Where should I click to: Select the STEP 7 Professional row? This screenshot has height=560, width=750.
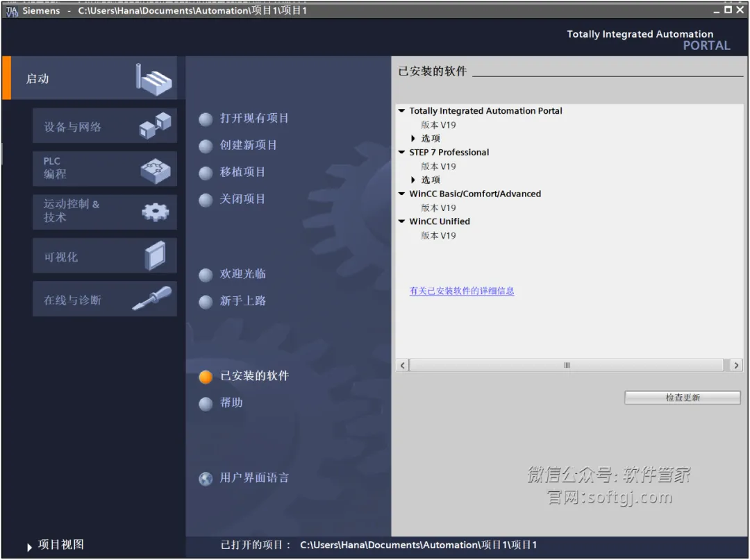click(x=449, y=153)
